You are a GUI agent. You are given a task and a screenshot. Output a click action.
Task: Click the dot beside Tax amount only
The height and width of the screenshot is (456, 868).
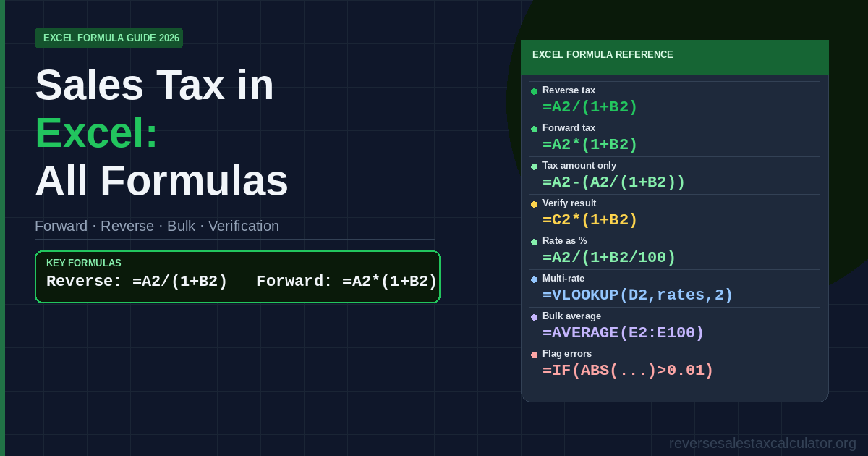tap(534, 166)
